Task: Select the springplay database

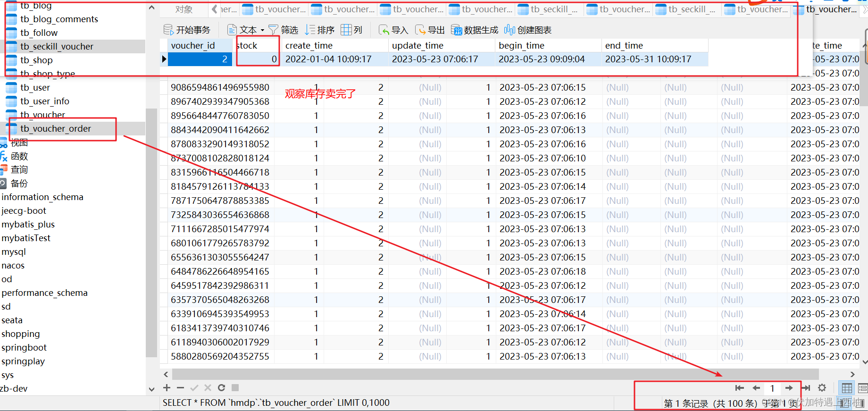Action: pyautogui.click(x=23, y=361)
